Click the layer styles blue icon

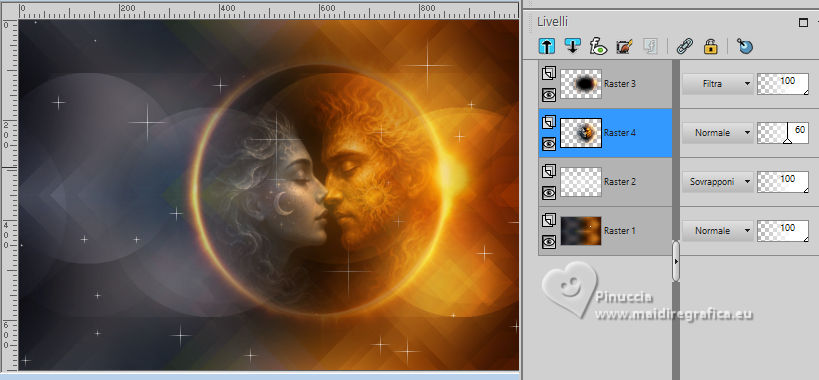tap(745, 46)
